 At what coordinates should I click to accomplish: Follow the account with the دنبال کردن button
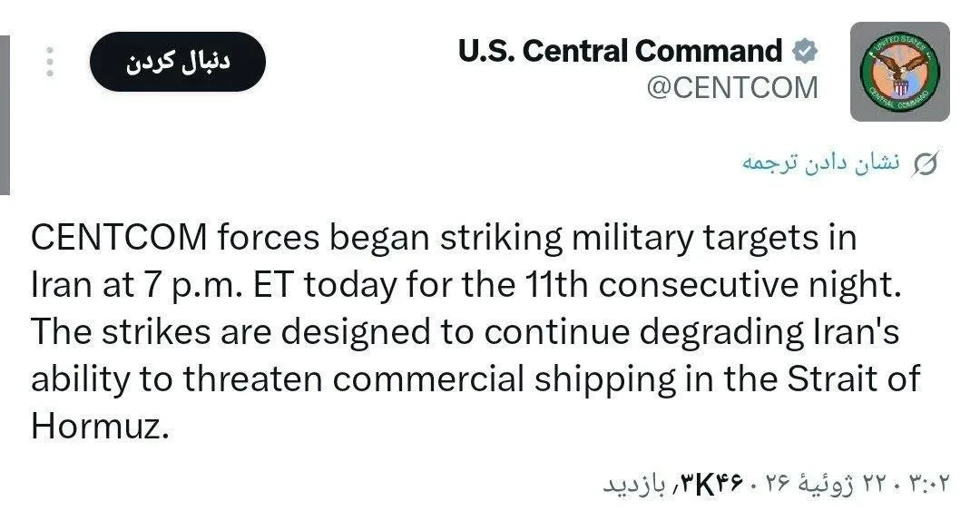[x=178, y=62]
